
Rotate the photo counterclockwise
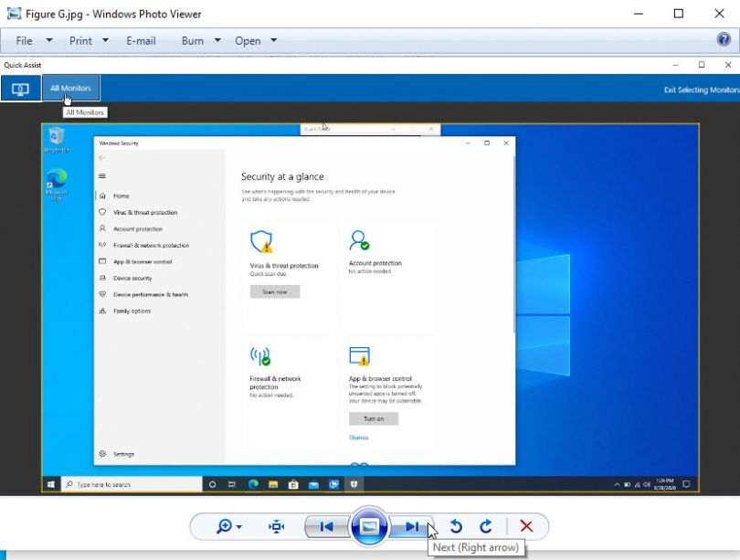(x=456, y=526)
